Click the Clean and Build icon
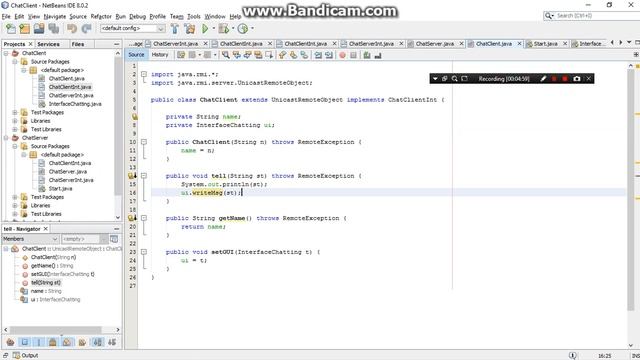This screenshot has width=640, height=360. (x=189, y=29)
